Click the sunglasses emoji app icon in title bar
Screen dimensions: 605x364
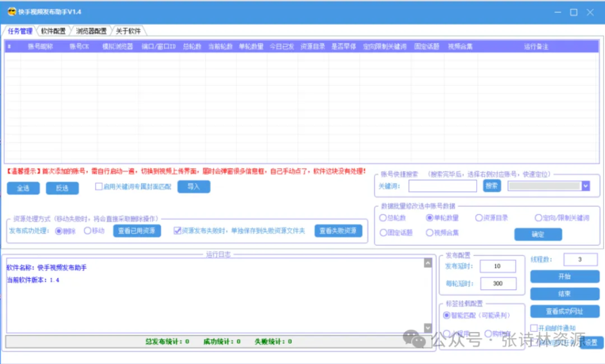(12, 12)
